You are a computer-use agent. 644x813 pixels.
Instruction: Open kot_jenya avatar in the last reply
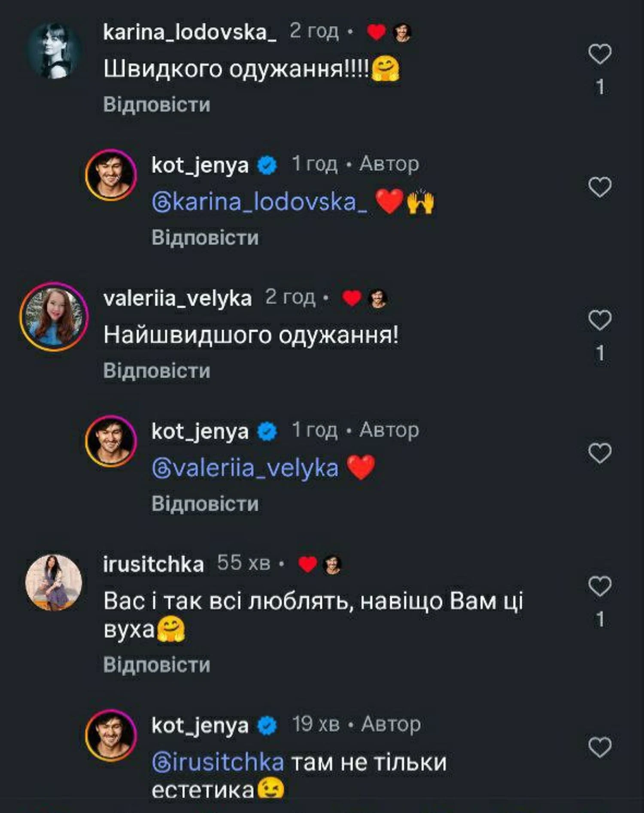tap(111, 734)
